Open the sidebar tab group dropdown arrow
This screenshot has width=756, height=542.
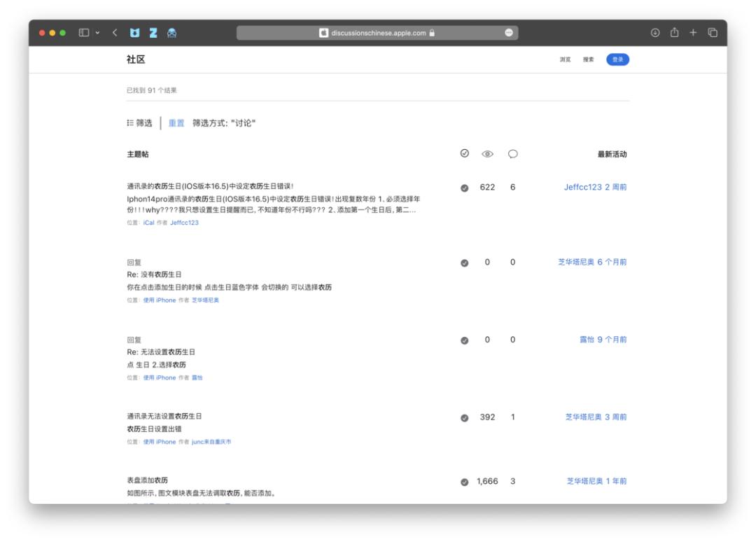coord(97,33)
